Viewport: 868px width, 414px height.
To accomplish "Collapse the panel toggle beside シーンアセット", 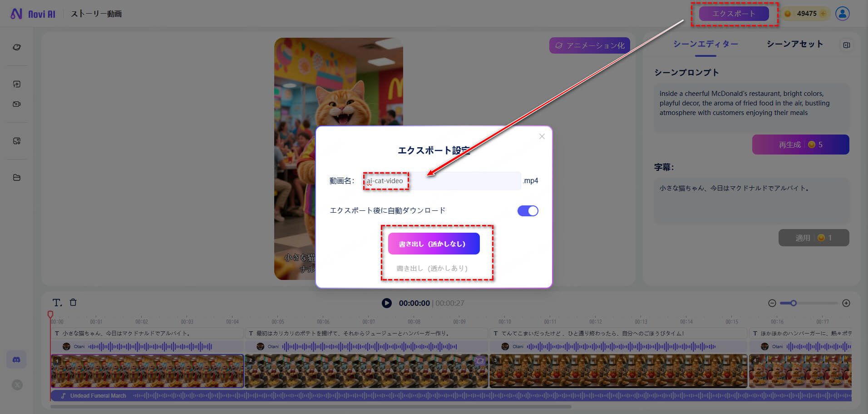I will [846, 45].
